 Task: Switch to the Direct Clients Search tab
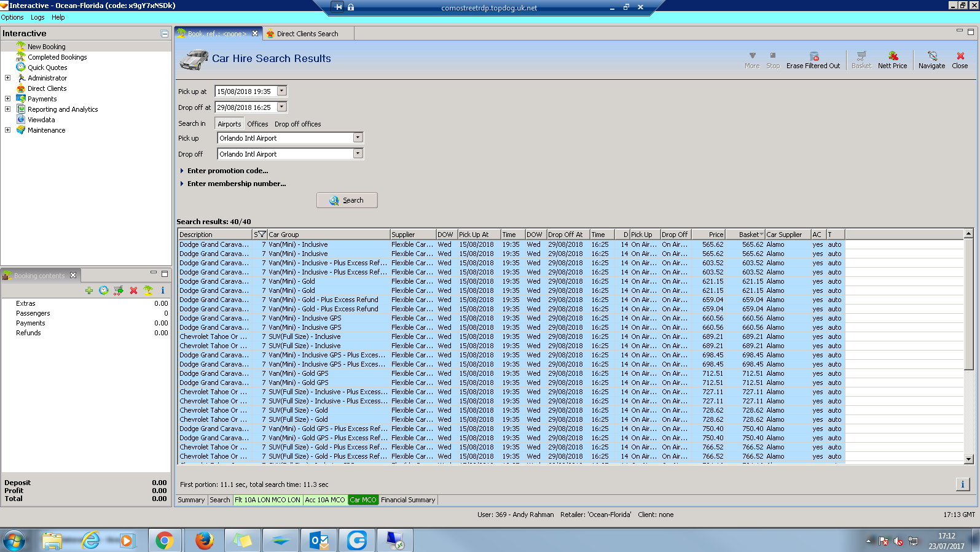307,34
